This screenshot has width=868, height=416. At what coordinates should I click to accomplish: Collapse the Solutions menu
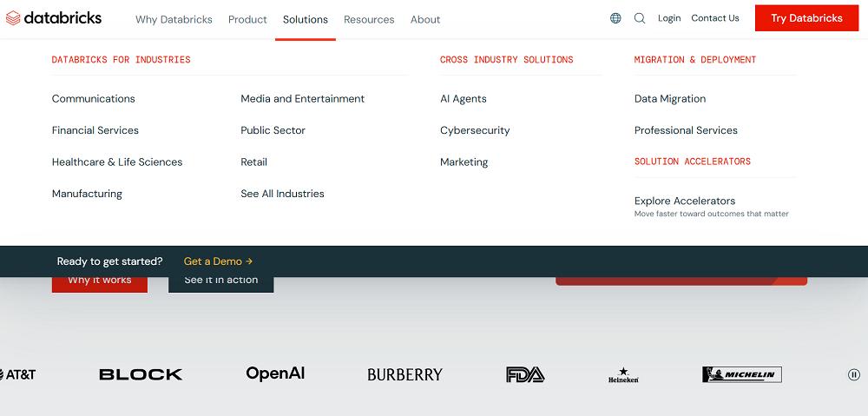point(306,19)
